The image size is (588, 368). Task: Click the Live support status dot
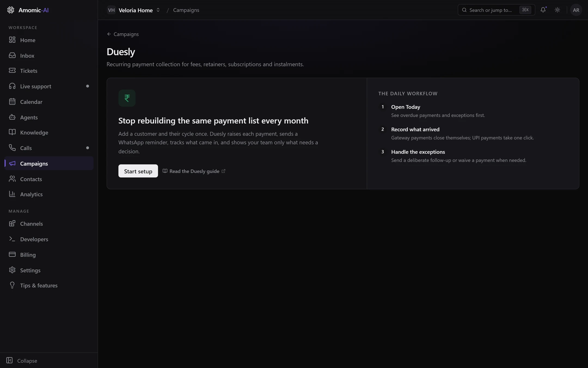[87, 86]
